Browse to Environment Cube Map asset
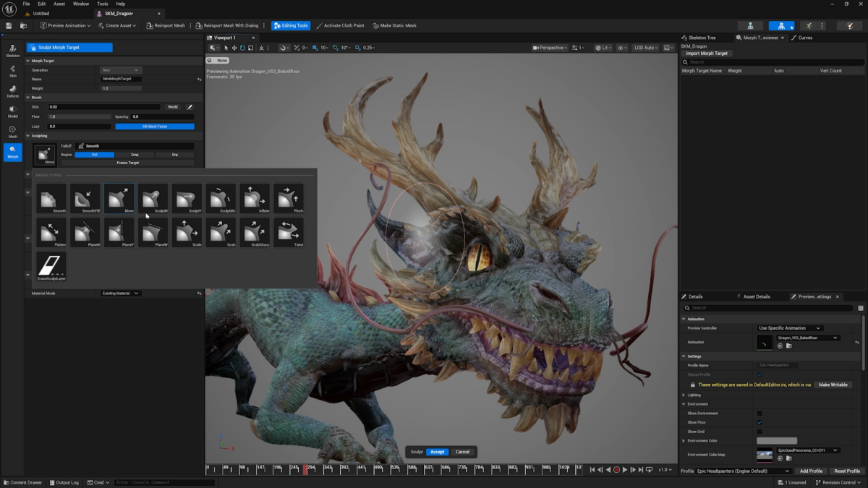This screenshot has width=868, height=488. click(x=788, y=458)
